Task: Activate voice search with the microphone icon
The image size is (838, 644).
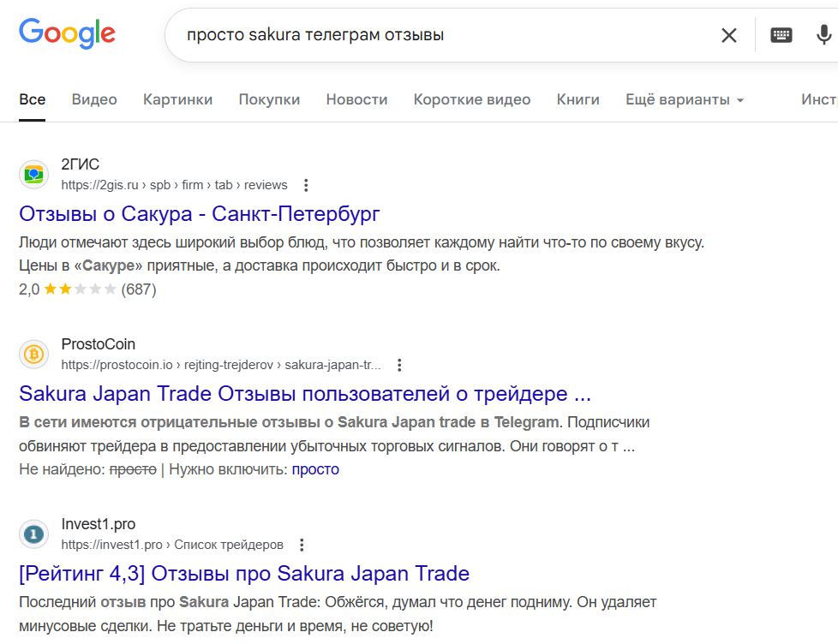Action: (x=823, y=35)
